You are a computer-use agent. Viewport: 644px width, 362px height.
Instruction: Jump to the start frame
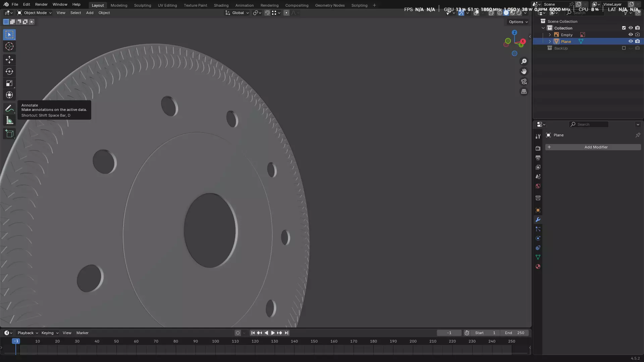(x=253, y=333)
